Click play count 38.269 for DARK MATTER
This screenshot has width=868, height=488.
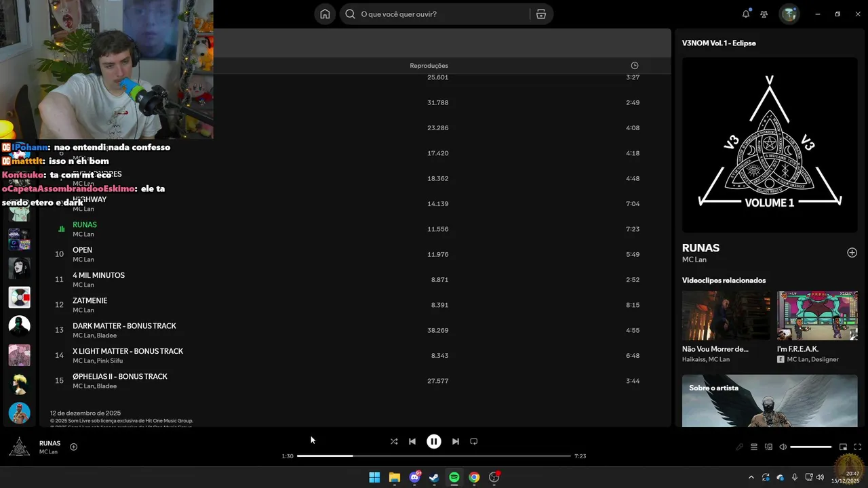point(437,330)
